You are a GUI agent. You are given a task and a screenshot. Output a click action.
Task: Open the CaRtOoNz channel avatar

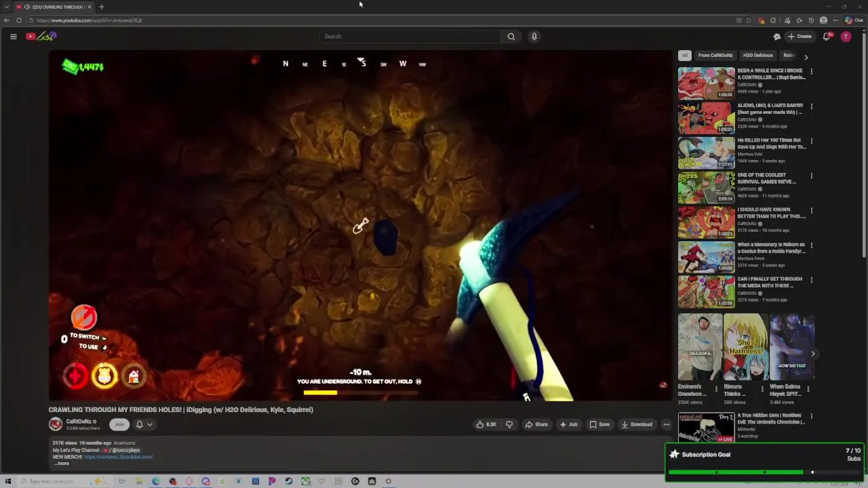(x=56, y=424)
